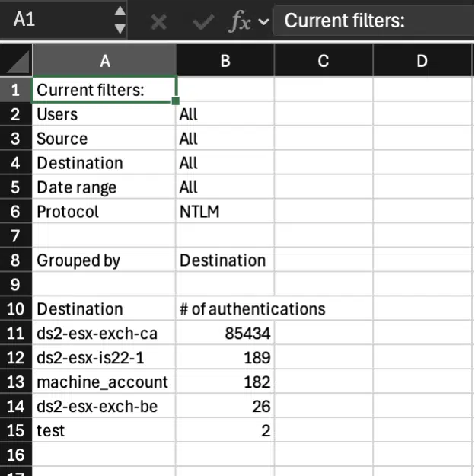This screenshot has height=476, width=475.
Task: Select column B header
Action: tap(225, 62)
